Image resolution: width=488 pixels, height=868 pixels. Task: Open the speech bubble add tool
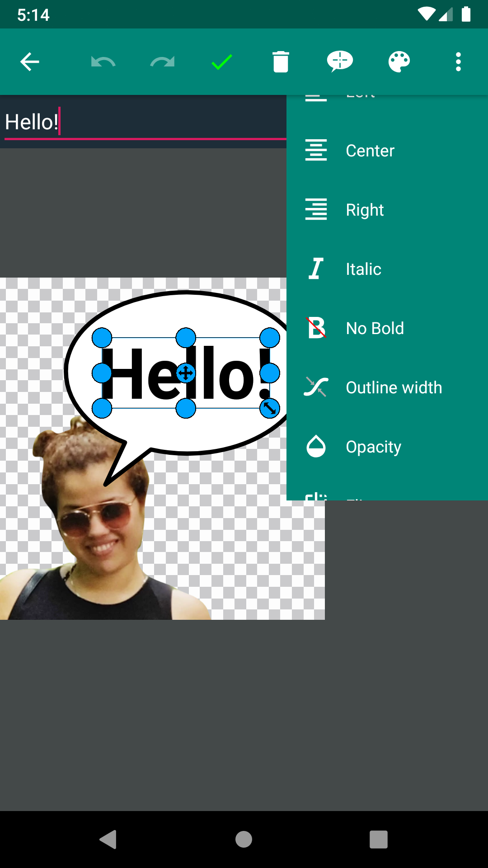340,62
